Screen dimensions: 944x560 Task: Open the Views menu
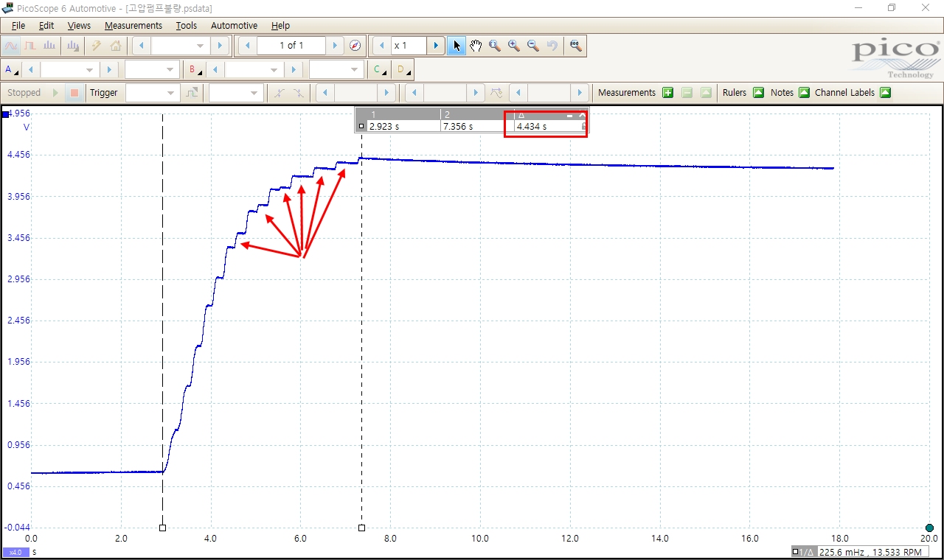point(79,25)
